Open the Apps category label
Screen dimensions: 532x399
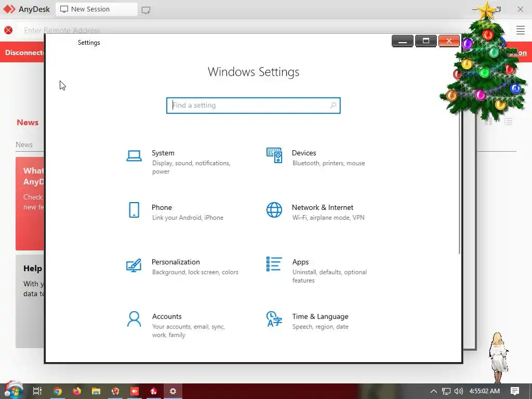point(301,262)
